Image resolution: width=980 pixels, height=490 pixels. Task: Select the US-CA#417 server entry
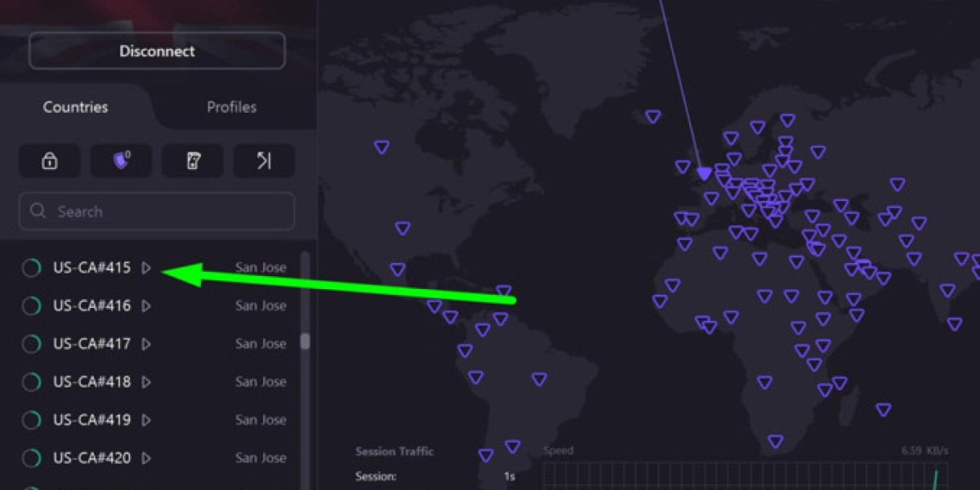pyautogui.click(x=91, y=344)
